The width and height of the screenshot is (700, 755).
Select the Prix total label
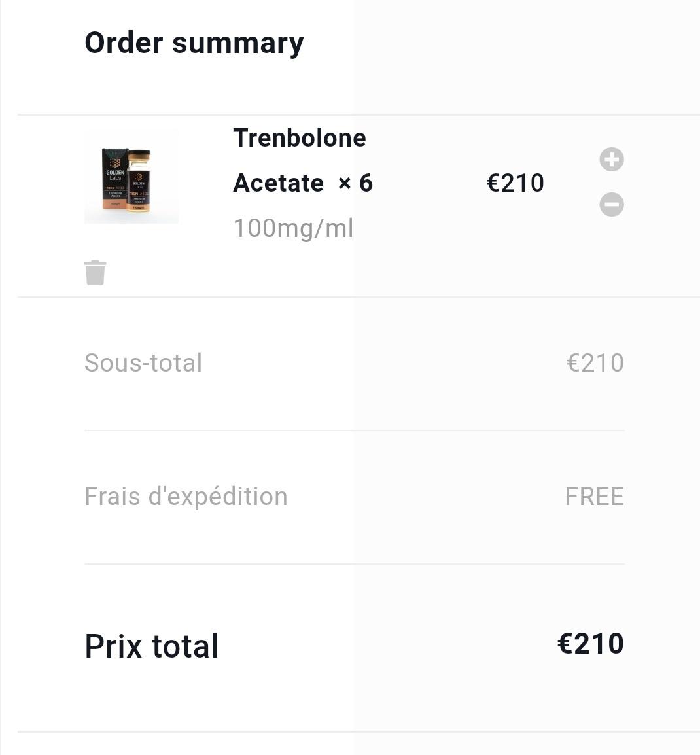[x=152, y=646]
